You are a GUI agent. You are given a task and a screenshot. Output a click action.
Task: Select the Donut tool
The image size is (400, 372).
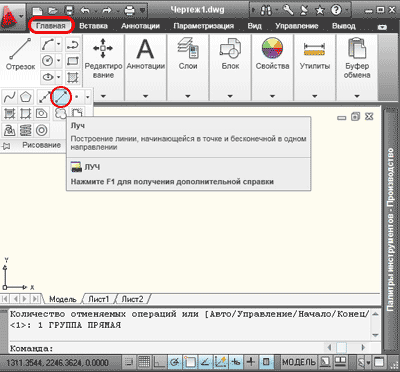(42, 130)
